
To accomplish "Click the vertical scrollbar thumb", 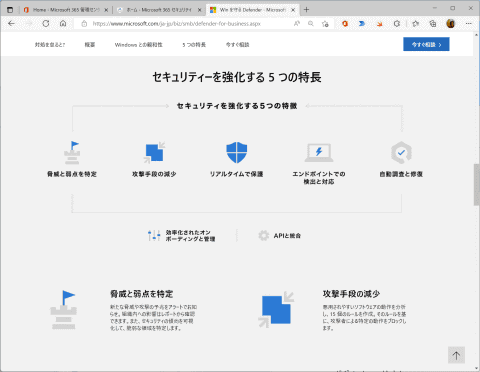I will pyautogui.click(x=477, y=185).
